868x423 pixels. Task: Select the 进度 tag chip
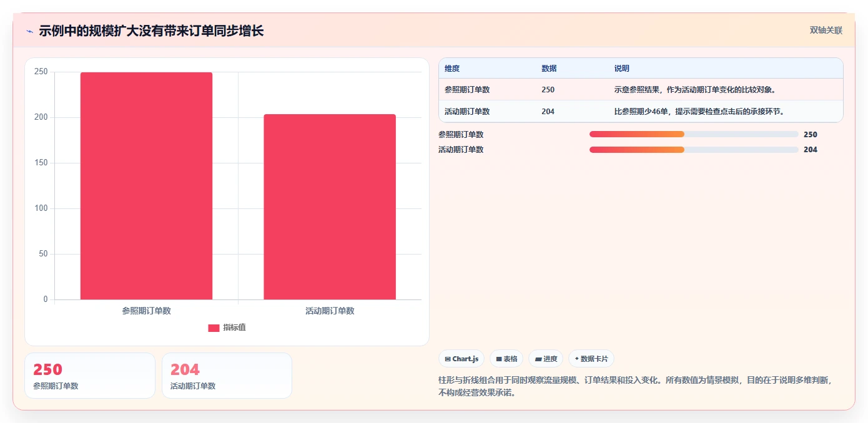pos(546,359)
